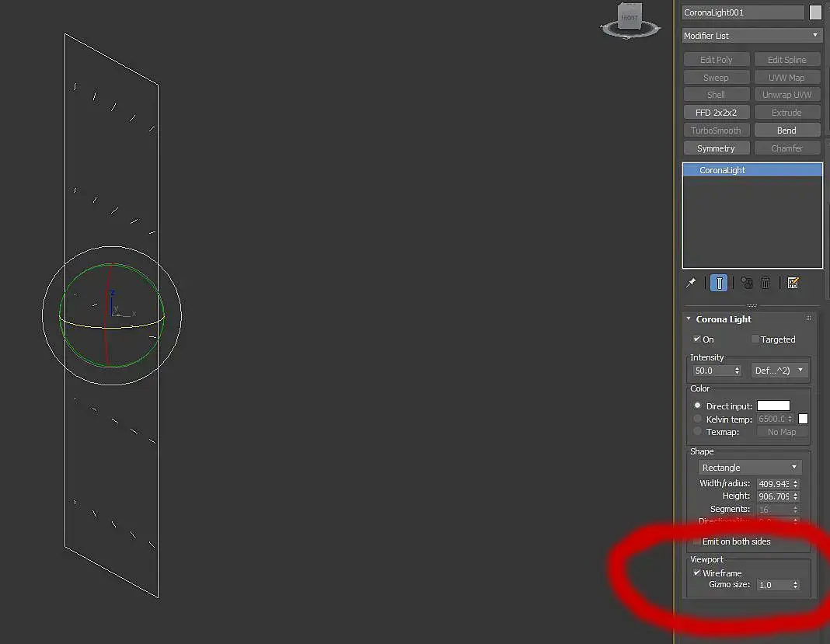The height and width of the screenshot is (644, 830).
Task: Toggle show end result icon
Action: click(719, 283)
